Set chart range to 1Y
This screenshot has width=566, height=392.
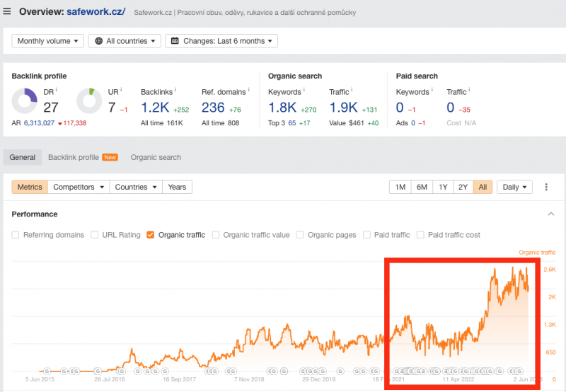pyautogui.click(x=443, y=187)
